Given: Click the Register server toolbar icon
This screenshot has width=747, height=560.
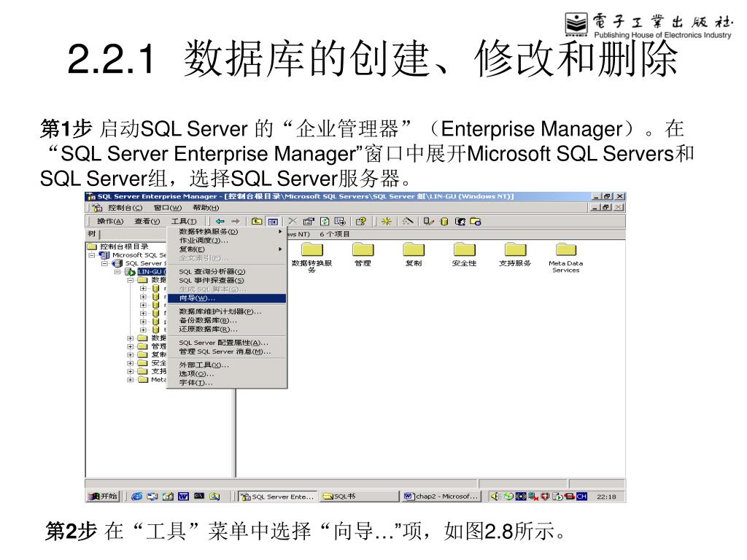Looking at the screenshot, I should (x=429, y=222).
